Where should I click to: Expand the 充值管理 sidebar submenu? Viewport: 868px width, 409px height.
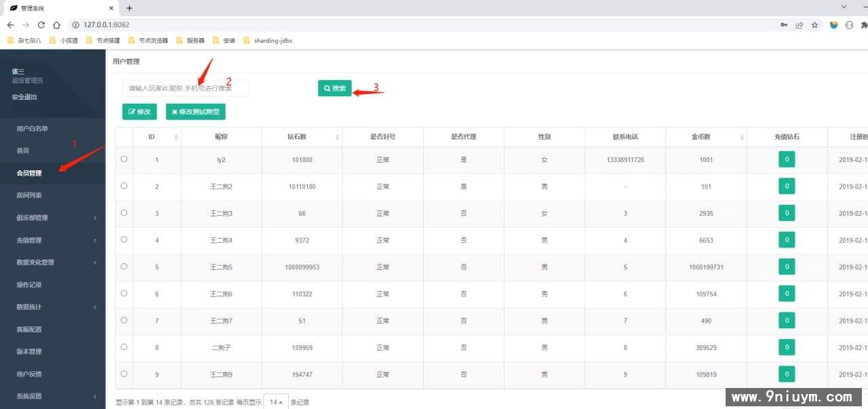(53, 240)
